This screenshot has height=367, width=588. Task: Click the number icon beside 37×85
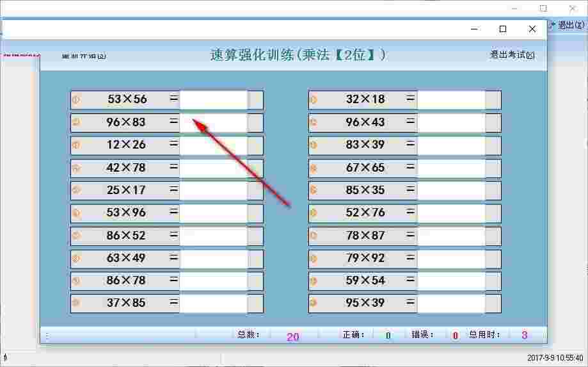(76, 303)
